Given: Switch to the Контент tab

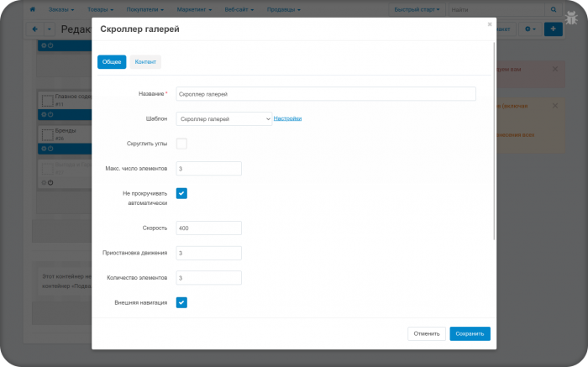Looking at the screenshot, I should pyautogui.click(x=145, y=62).
